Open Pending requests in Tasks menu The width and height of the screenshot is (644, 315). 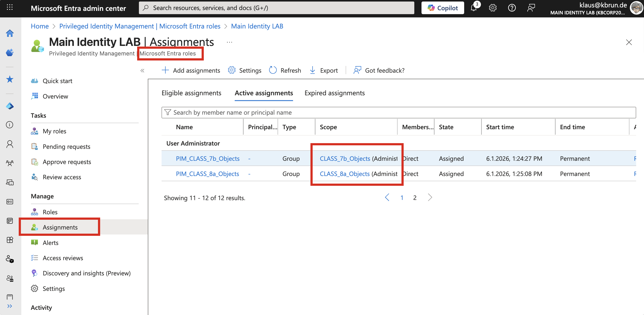pos(66,147)
